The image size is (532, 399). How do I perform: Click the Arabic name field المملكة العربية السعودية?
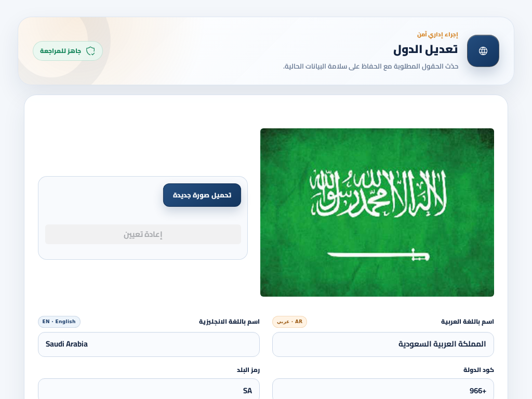[383, 344]
